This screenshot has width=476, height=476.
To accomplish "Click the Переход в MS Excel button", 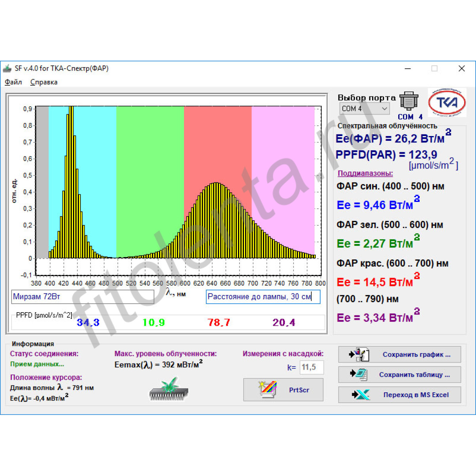I will pos(399,395).
